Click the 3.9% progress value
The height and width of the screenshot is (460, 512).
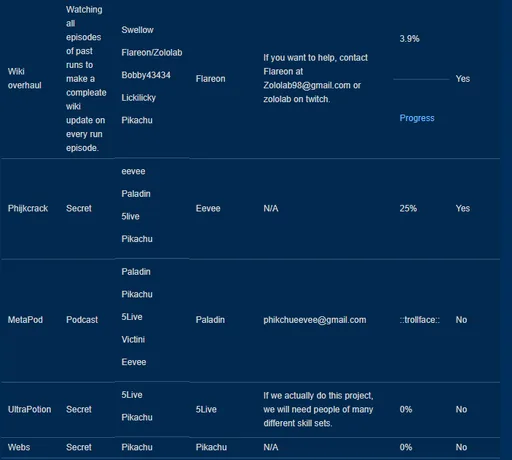(409, 39)
